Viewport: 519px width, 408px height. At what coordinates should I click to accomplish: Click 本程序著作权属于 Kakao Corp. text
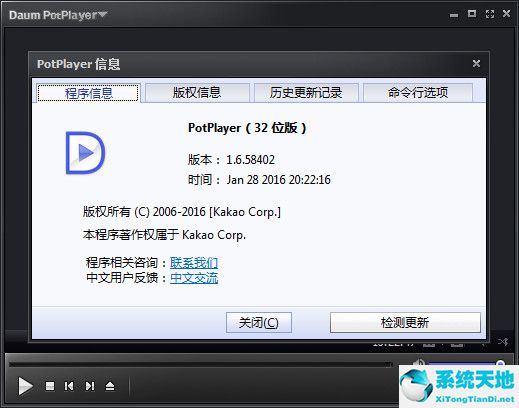point(164,235)
